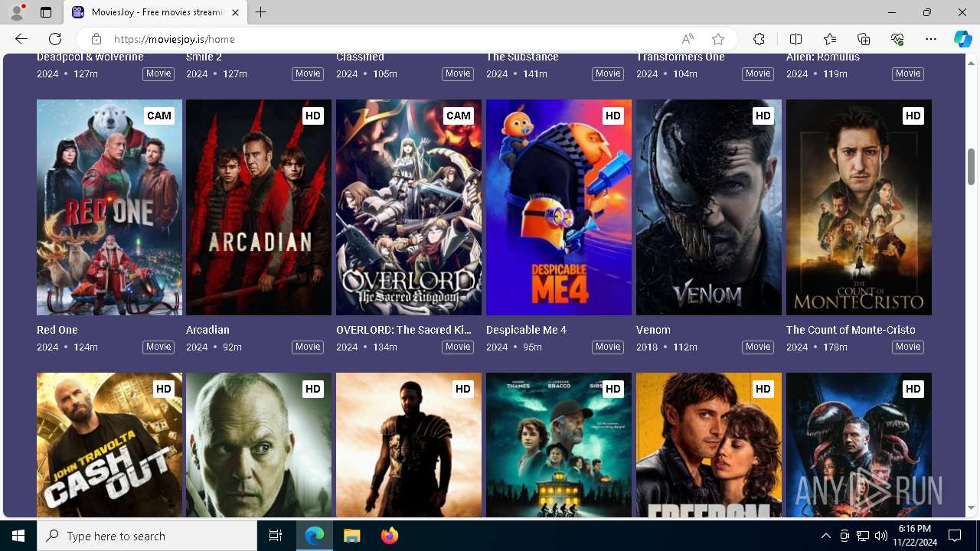Image resolution: width=980 pixels, height=551 pixels.
Task: Click the Arcadian title link
Action: (207, 330)
